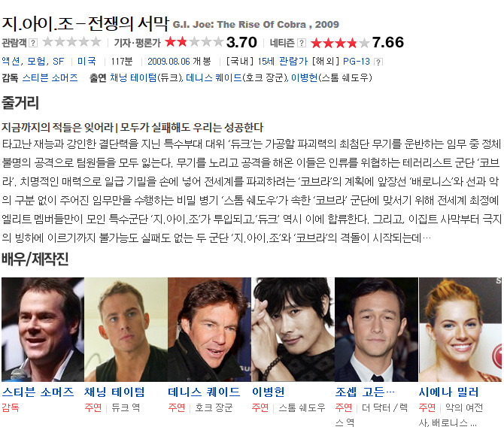Open director 스티븐 소머즈 link in info row
The width and height of the screenshot is (504, 439).
click(x=50, y=77)
